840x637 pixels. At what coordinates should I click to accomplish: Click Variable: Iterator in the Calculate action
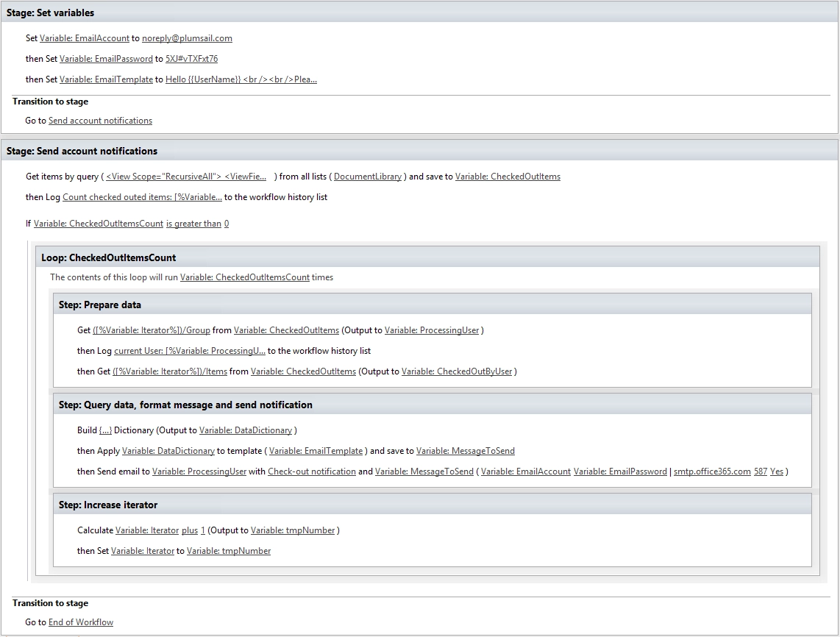(x=147, y=530)
